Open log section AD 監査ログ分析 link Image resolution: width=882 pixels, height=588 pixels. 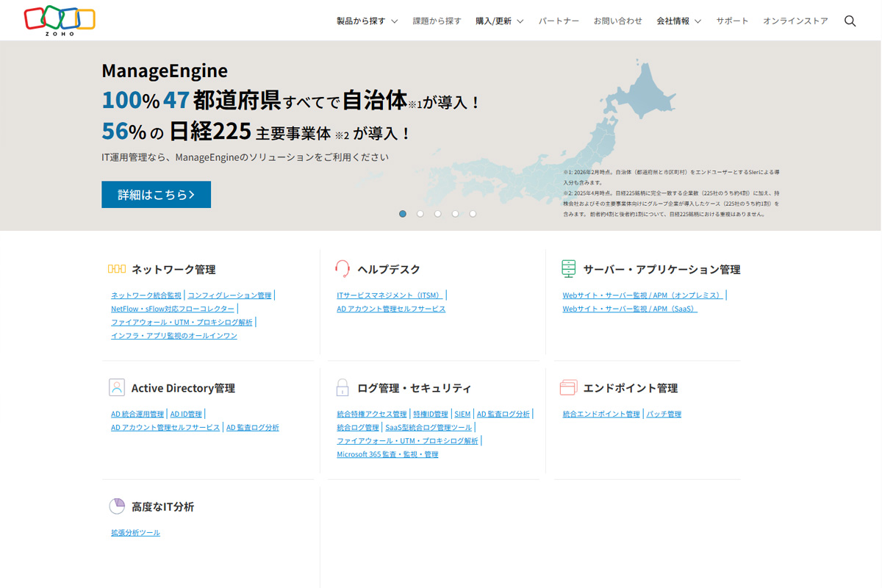tap(503, 415)
